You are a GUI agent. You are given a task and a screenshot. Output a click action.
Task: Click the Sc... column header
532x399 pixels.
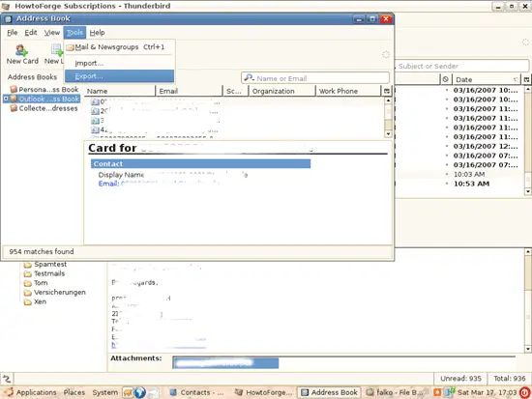235,91
